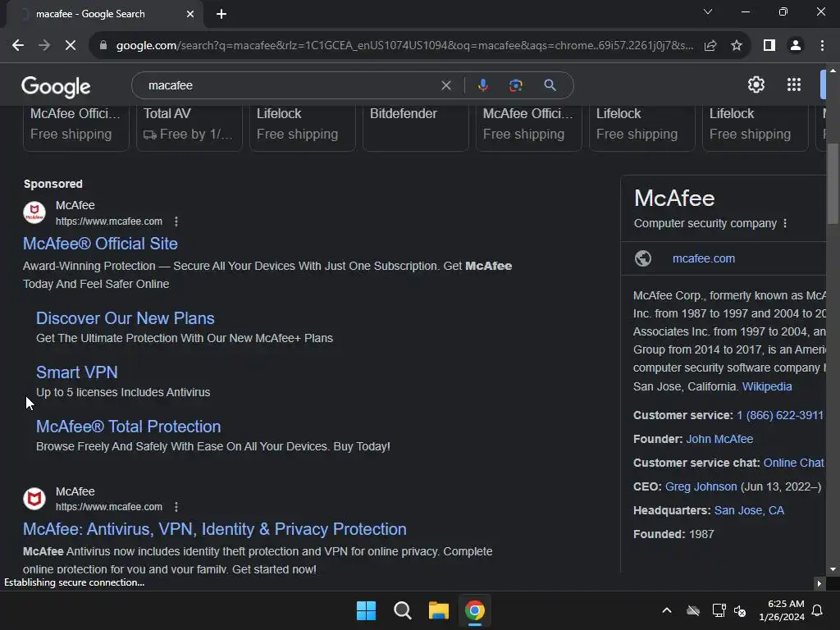Click the vertical page scrollbar
Viewport: 840px width, 630px height.
(x=833, y=184)
